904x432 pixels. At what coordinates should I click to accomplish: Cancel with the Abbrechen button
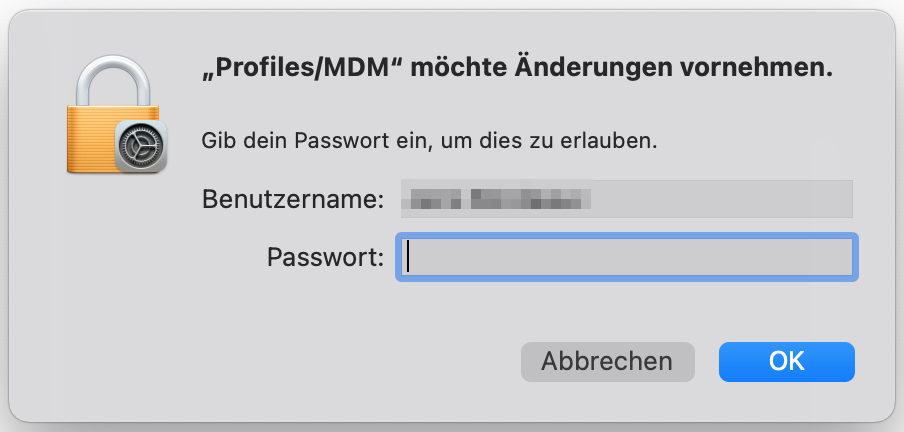(607, 361)
